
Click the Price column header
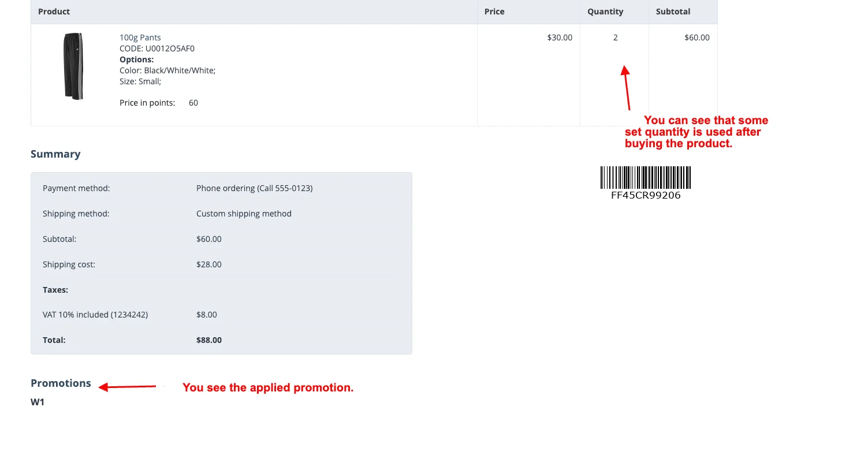[x=494, y=12]
